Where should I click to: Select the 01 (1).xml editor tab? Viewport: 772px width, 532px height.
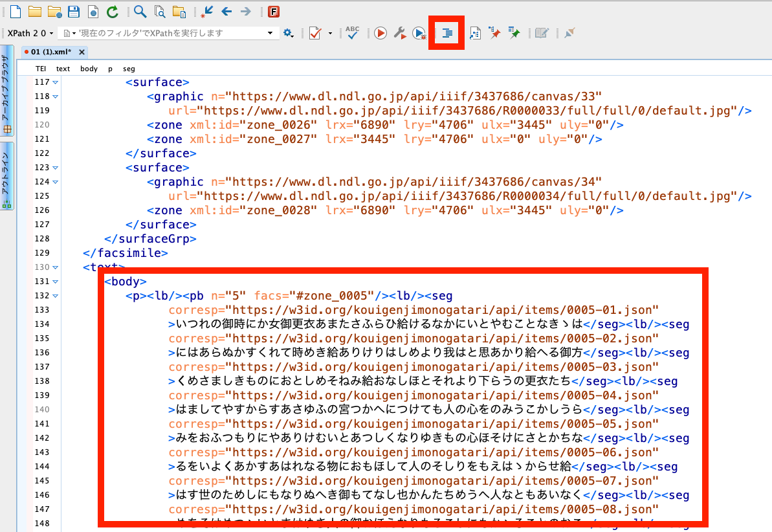tap(50, 52)
